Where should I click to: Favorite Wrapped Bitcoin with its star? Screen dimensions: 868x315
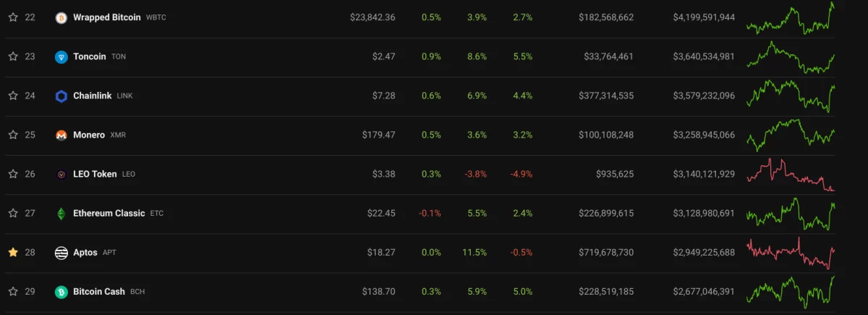[13, 17]
